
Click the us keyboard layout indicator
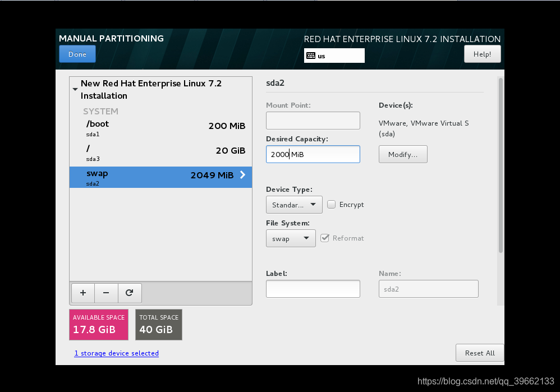(334, 56)
